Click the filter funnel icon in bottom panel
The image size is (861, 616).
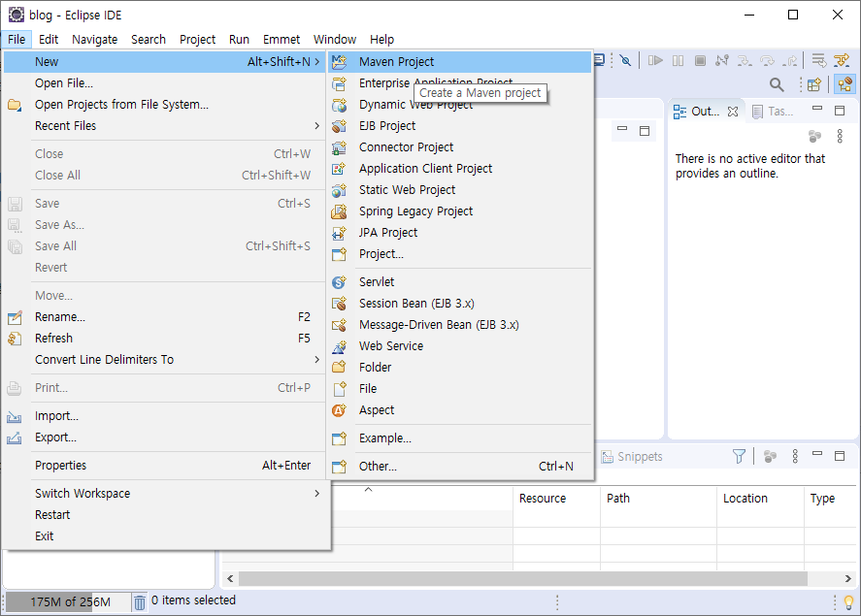[x=739, y=456]
